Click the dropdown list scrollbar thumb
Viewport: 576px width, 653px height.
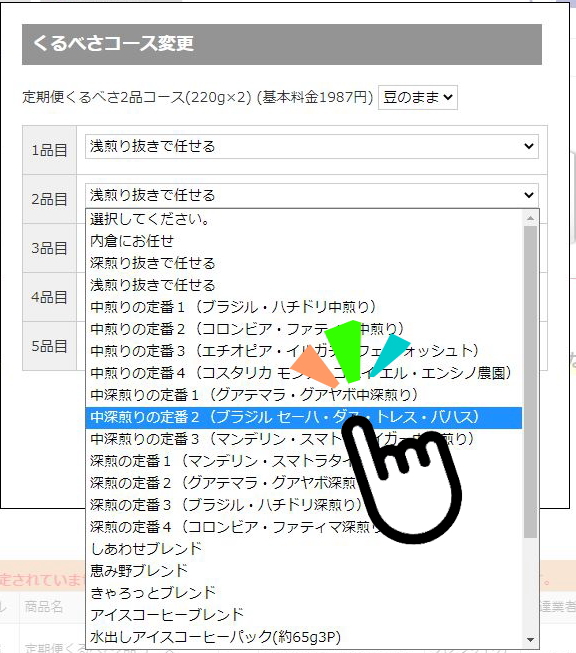point(530,382)
